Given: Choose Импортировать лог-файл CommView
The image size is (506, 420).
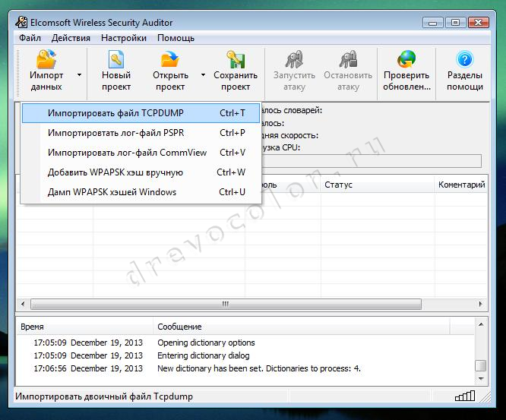Looking at the screenshot, I should click(x=141, y=152).
